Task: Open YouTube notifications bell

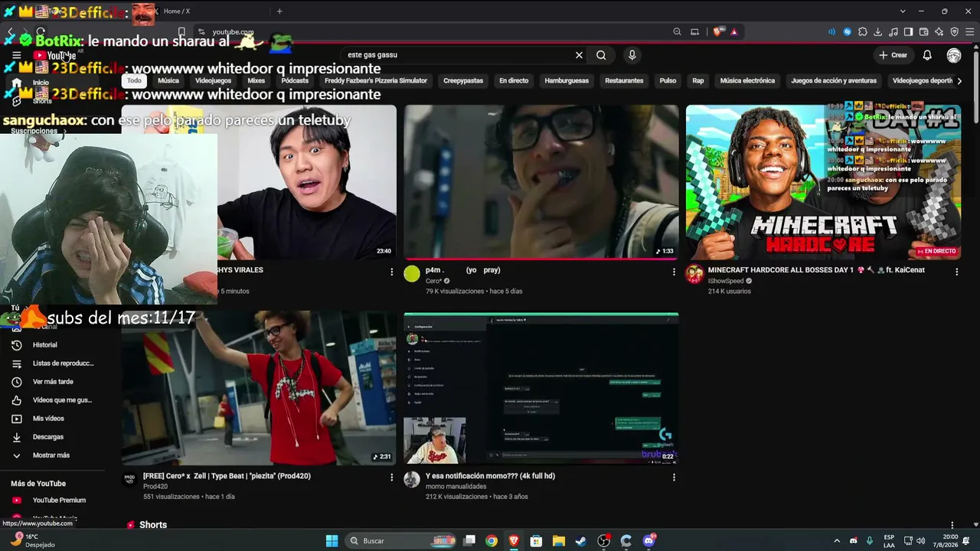Action: tap(927, 55)
